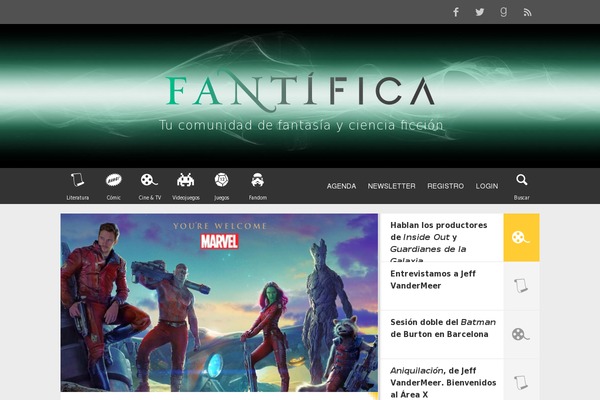Click the site tagline Tu comunidad de fantasía
This screenshot has height=400, width=600.
(x=301, y=125)
